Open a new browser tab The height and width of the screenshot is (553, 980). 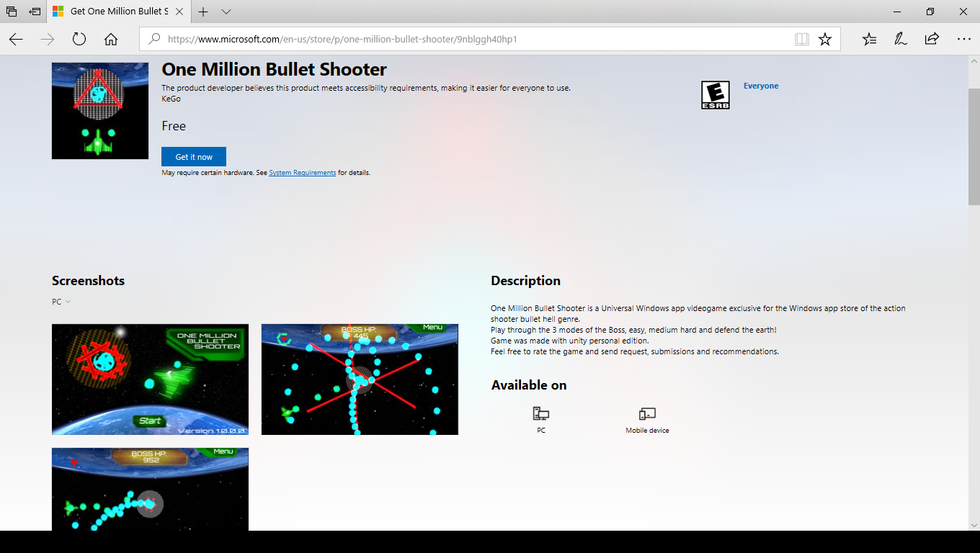pyautogui.click(x=203, y=12)
